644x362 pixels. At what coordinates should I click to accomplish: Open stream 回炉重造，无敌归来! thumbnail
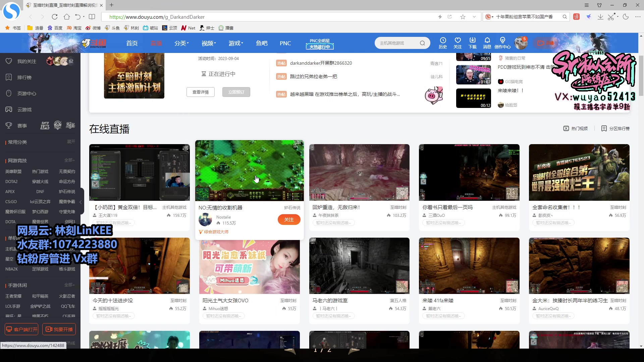359,172
